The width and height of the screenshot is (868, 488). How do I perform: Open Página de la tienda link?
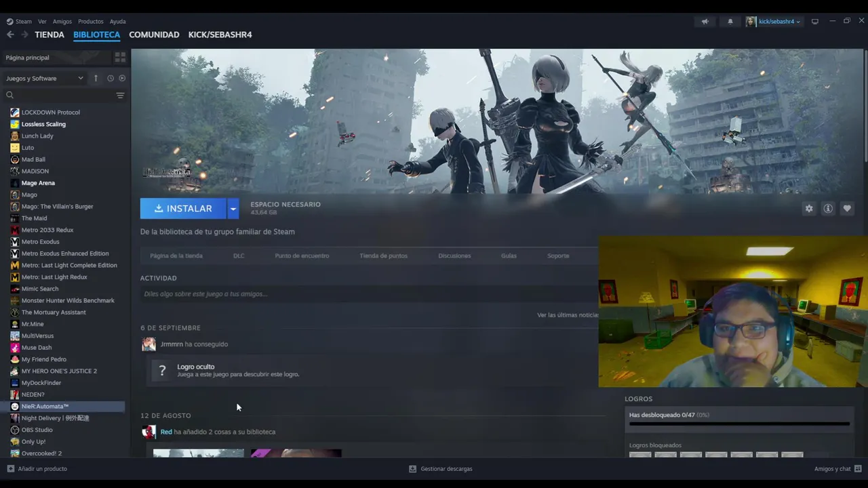(176, 256)
